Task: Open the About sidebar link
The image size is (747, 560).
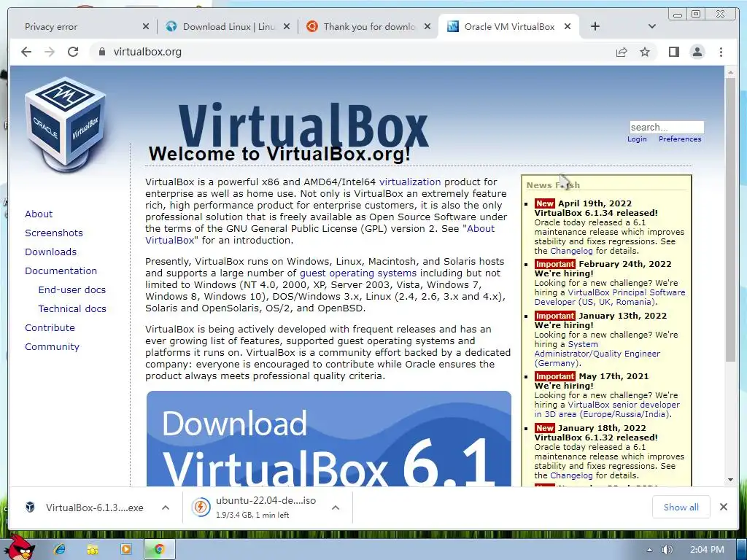Action: point(39,214)
